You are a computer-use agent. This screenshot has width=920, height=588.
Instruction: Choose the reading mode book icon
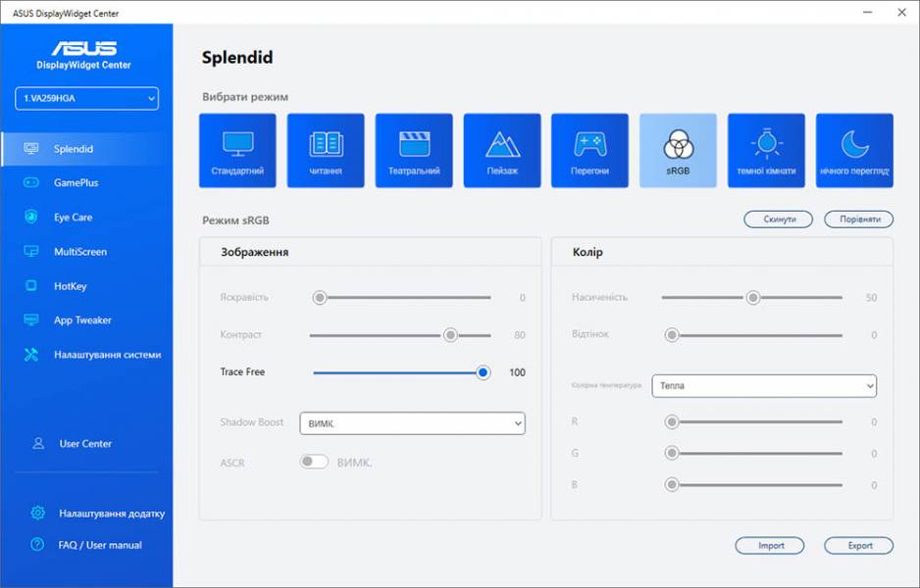(x=326, y=145)
